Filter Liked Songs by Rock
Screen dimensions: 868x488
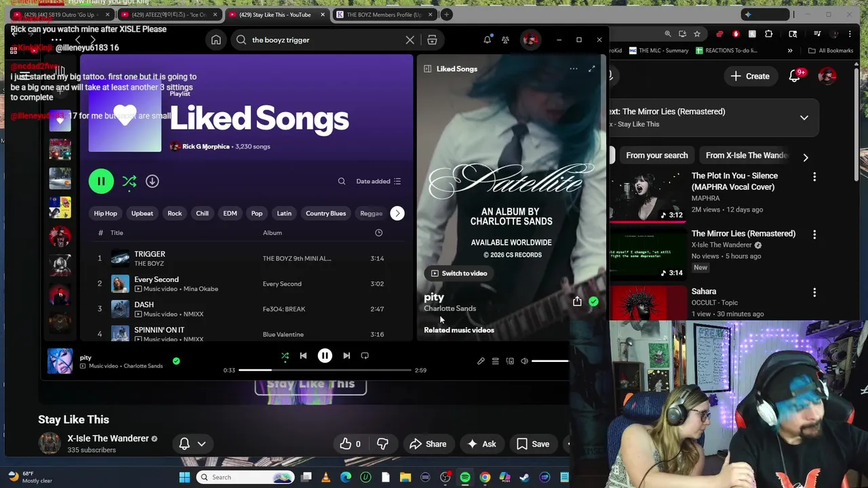click(174, 213)
